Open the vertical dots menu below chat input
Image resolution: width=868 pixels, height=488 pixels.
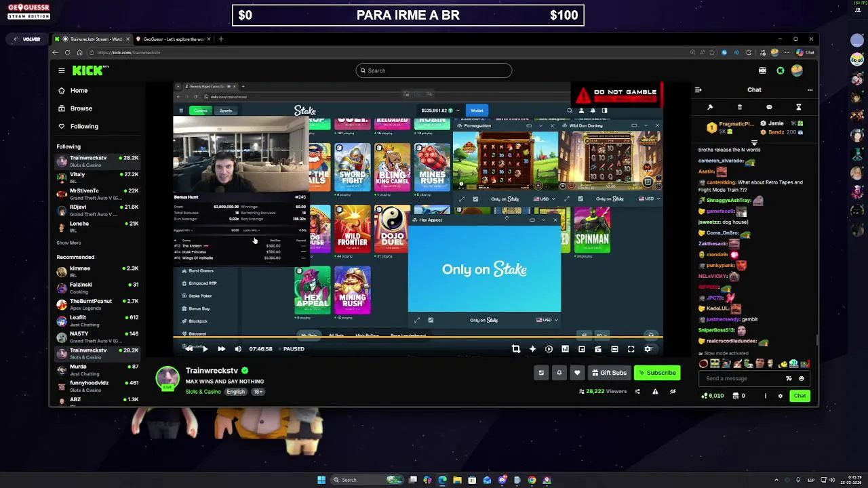click(766, 396)
